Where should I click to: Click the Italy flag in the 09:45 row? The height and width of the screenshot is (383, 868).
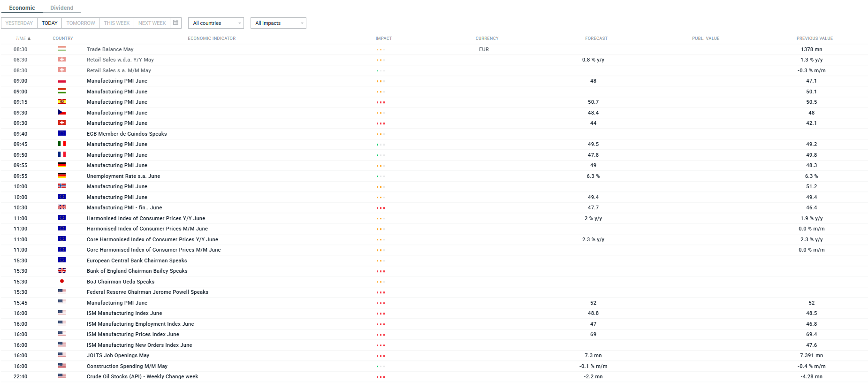62,144
